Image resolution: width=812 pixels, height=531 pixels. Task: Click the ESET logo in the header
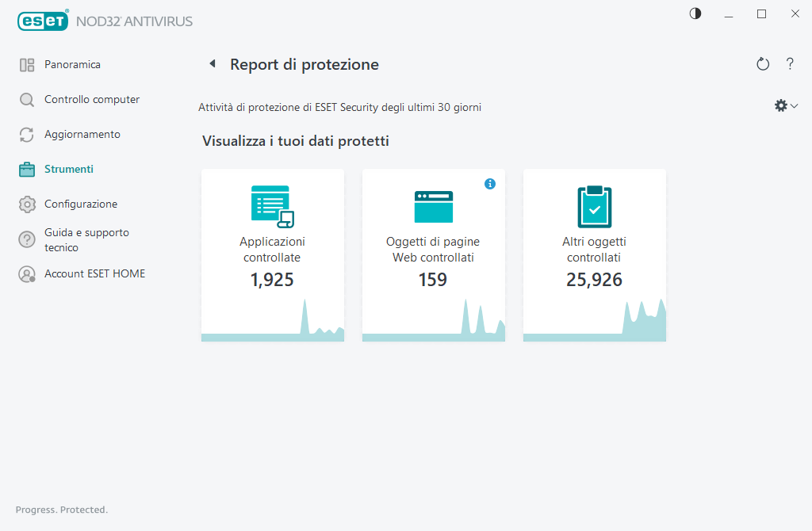pos(43,21)
